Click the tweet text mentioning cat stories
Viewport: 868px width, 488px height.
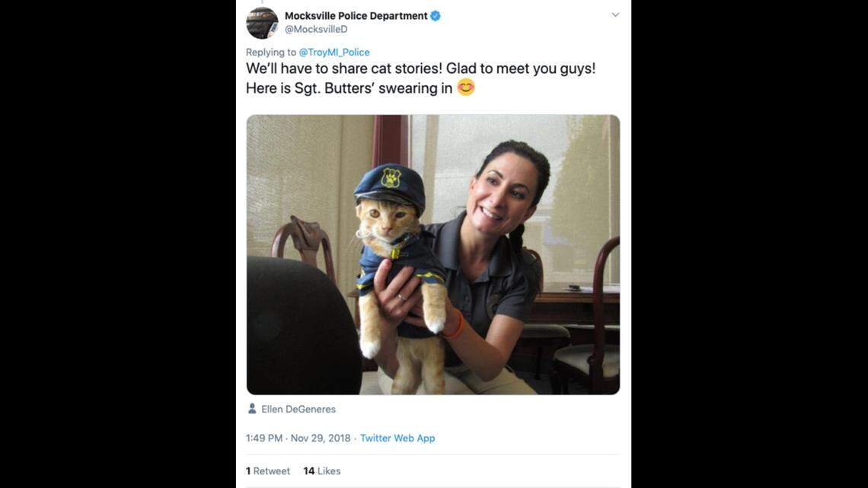(x=420, y=69)
